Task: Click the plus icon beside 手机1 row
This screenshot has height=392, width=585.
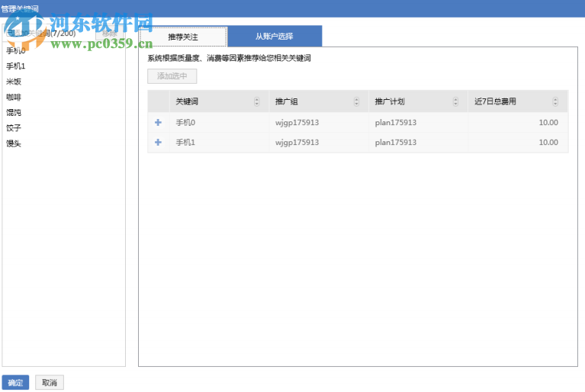Action: click(158, 143)
